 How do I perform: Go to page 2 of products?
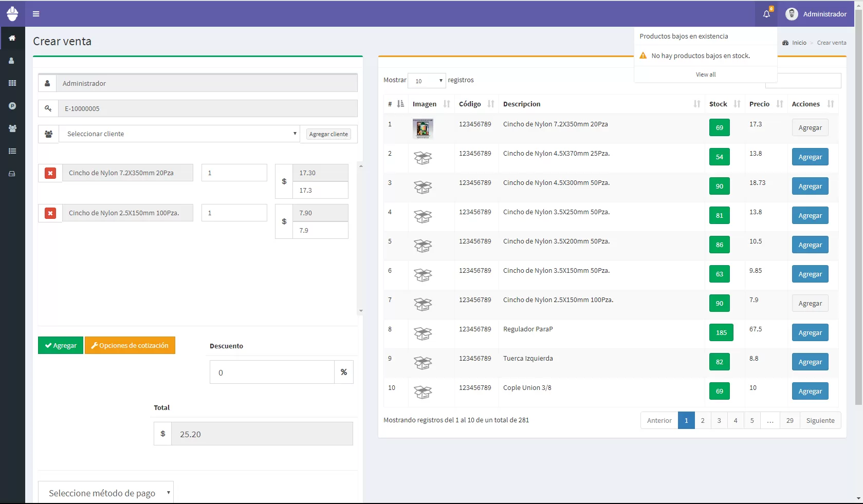[703, 420]
